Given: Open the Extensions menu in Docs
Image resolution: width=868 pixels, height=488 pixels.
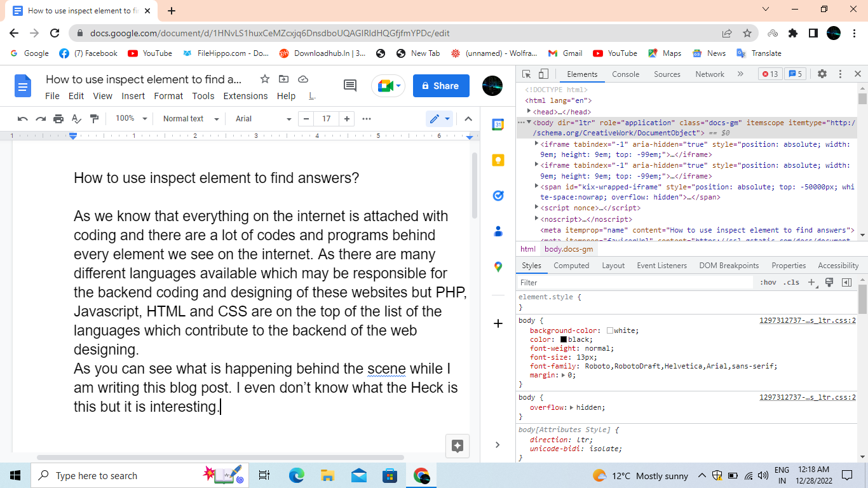Looking at the screenshot, I should pos(245,96).
